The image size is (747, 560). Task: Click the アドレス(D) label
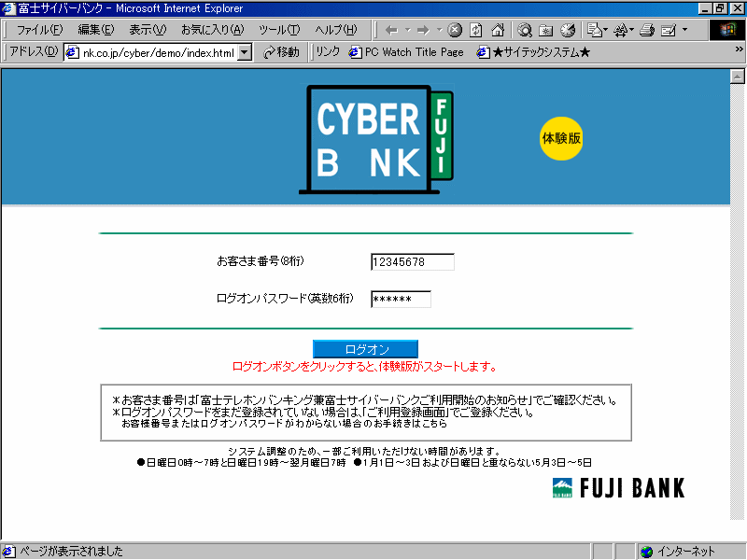[34, 51]
